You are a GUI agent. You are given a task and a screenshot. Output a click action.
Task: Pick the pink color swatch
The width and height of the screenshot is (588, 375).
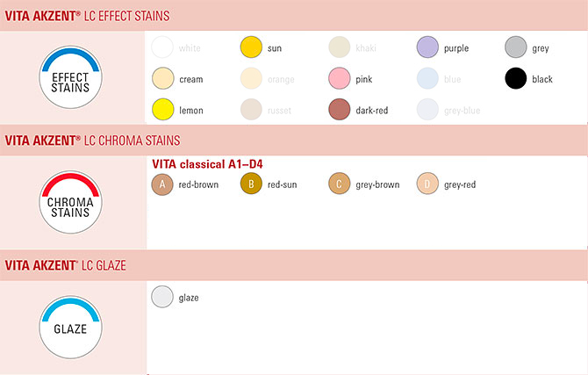click(339, 78)
